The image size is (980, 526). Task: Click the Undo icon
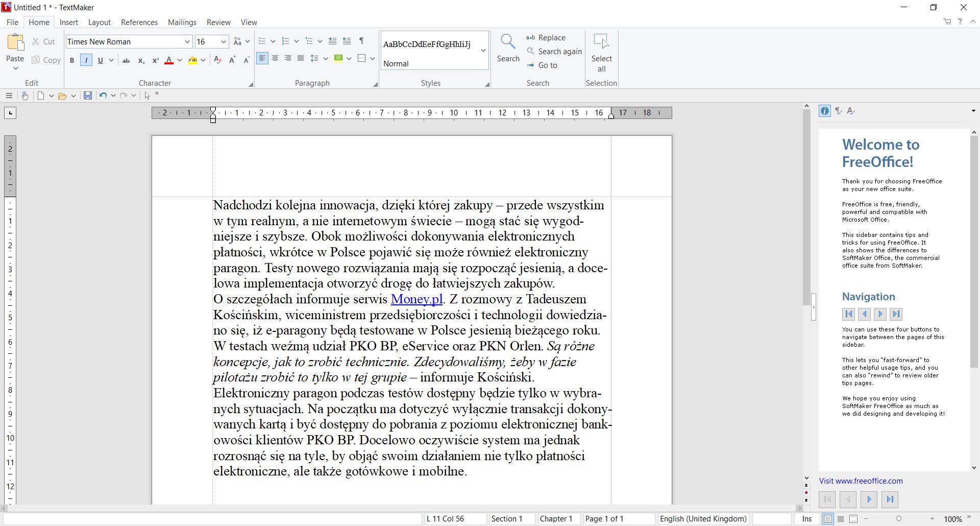coord(102,95)
